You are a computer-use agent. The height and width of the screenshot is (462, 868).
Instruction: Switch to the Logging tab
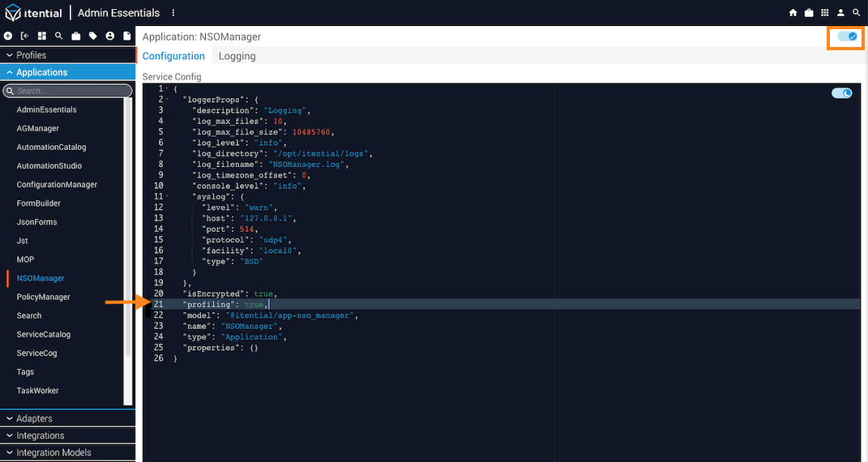237,56
